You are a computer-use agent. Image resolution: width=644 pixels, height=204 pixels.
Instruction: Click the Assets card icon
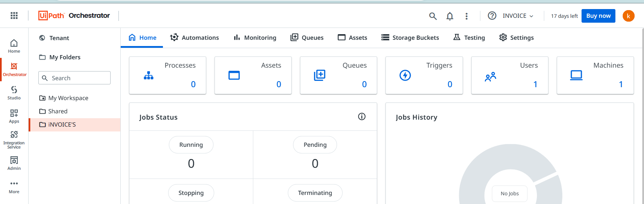[234, 75]
